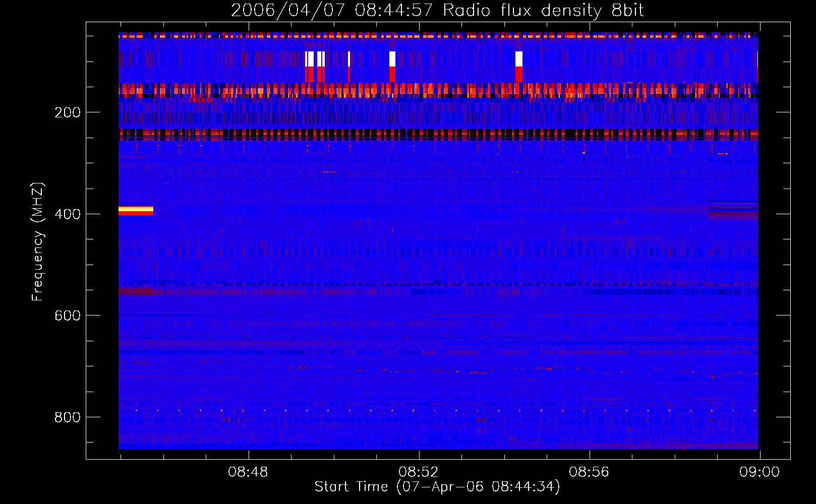Click the bright yellow-red burst near 400 MHz
Image resolution: width=816 pixels, height=504 pixels.
pyautogui.click(x=136, y=211)
